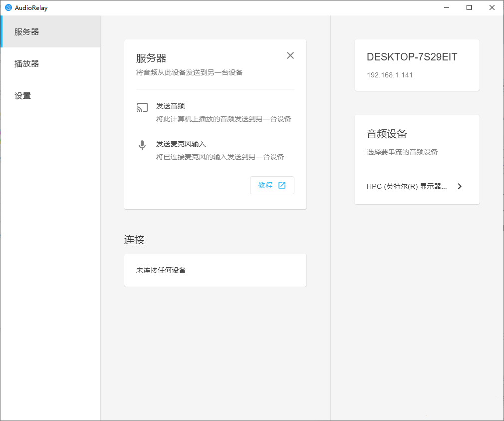Open the 设置 tab

click(51, 96)
